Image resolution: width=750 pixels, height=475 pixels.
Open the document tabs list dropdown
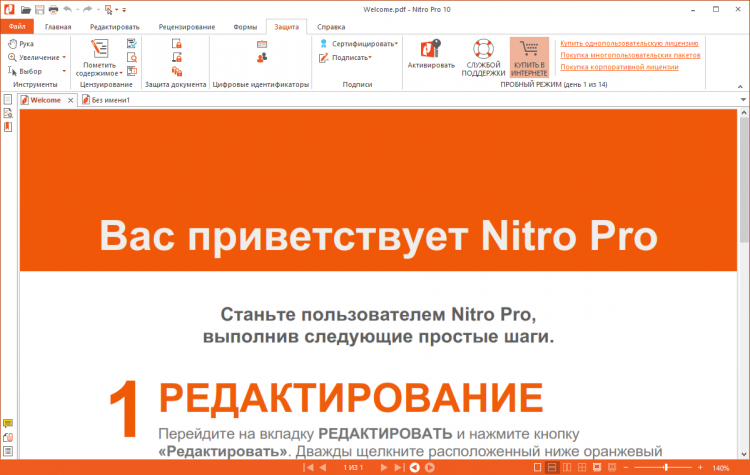tap(743, 99)
